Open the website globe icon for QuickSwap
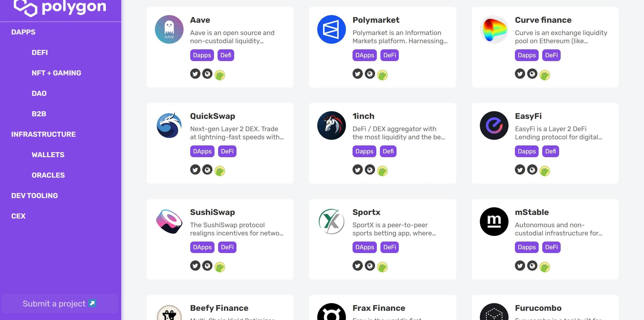The height and width of the screenshot is (320, 644). click(207, 170)
